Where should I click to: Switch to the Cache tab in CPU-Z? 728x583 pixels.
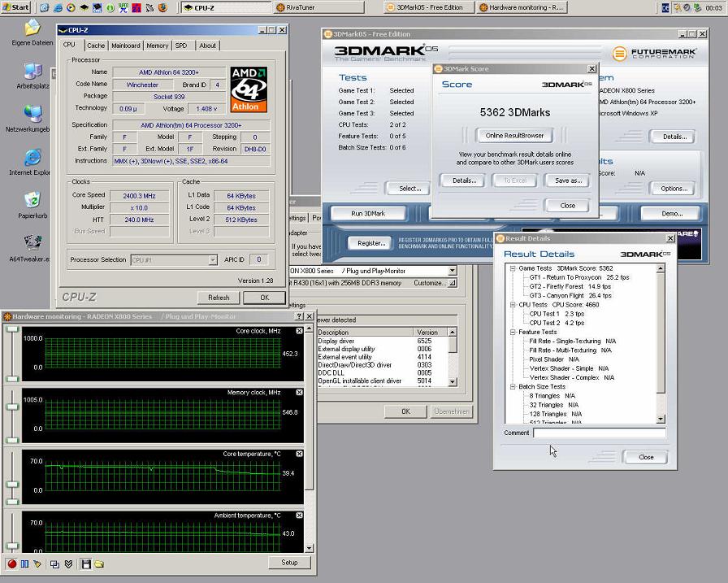click(x=96, y=46)
